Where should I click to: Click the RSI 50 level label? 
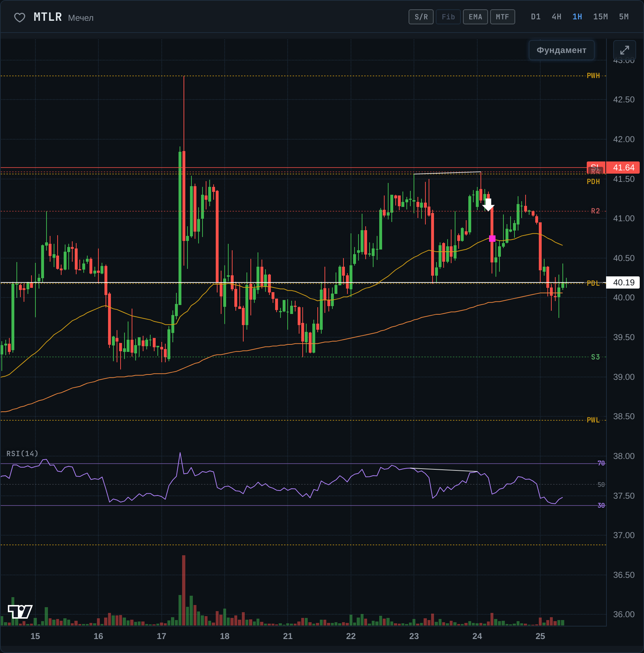601,484
